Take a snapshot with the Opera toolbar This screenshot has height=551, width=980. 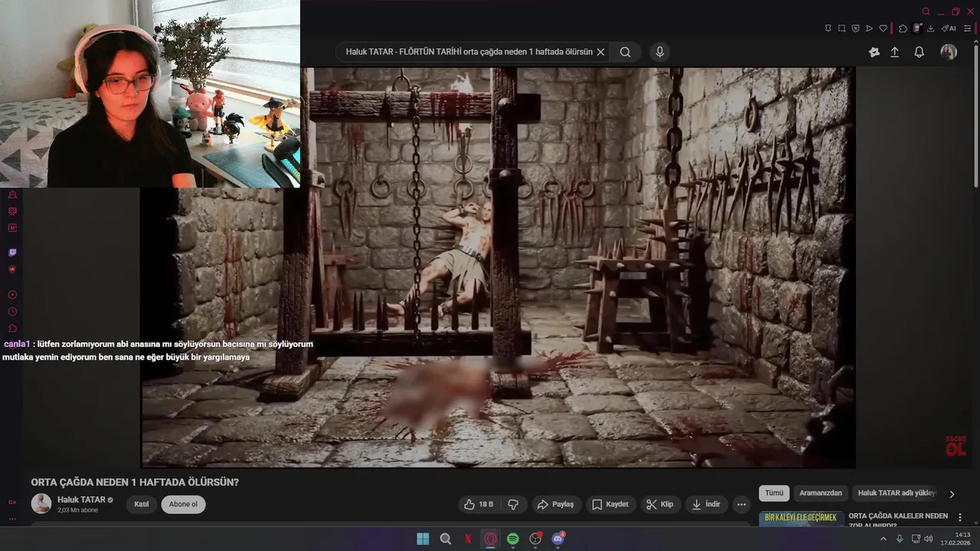tap(841, 28)
